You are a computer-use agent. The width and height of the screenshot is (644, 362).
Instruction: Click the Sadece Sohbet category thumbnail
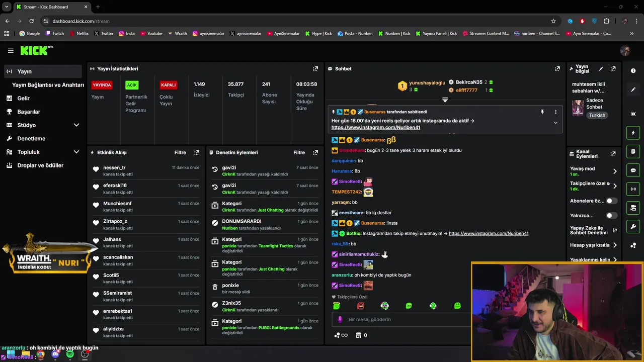pos(578,108)
